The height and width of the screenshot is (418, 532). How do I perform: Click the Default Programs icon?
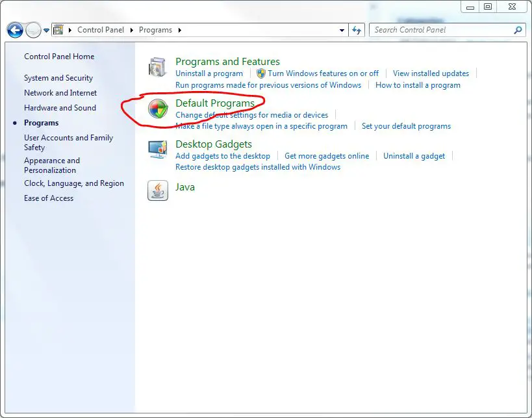pos(158,109)
